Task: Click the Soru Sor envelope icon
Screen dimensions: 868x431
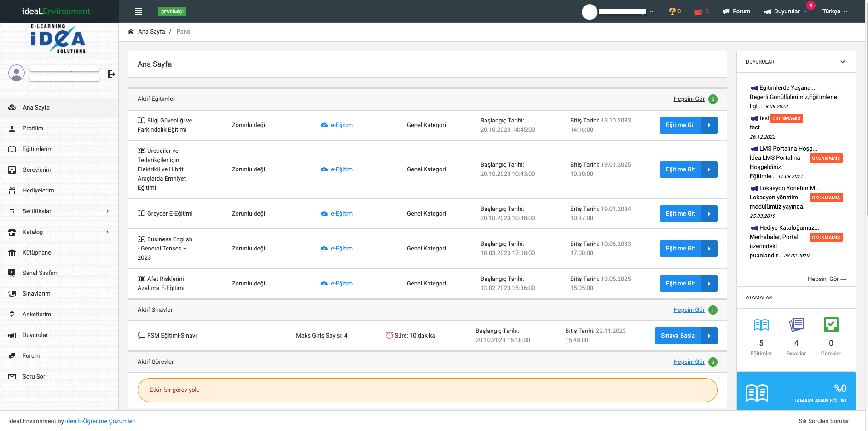Action: [12, 377]
